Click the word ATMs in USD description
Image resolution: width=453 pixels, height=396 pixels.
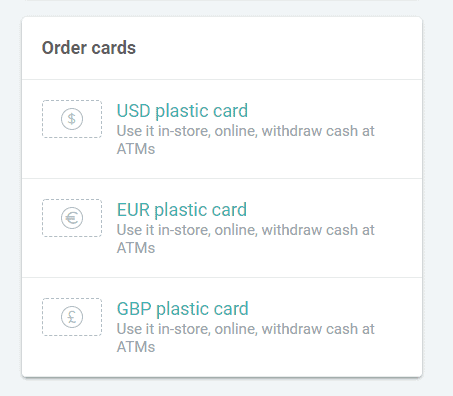pos(136,149)
